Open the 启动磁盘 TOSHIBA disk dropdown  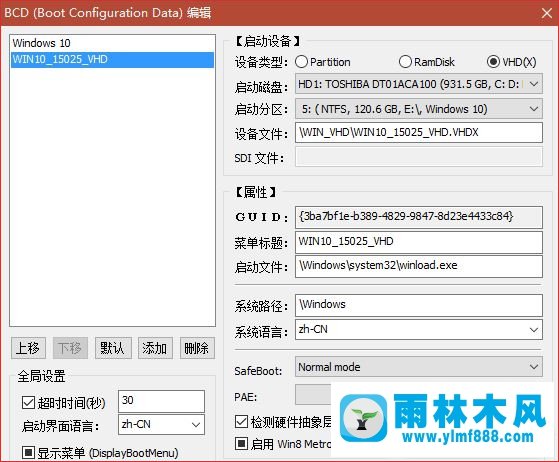point(419,84)
